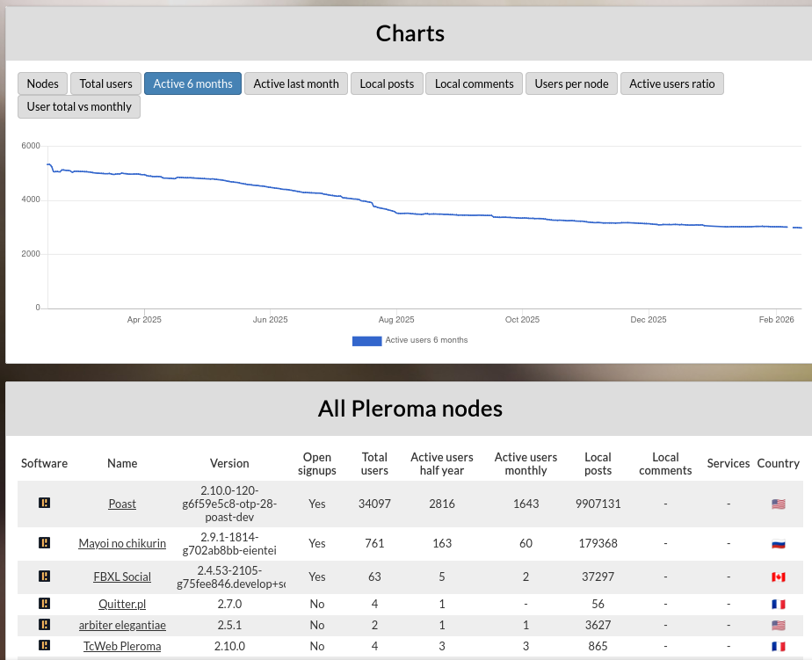The width and height of the screenshot is (812, 660).
Task: Click the Pleroma icon in Quitter.pl row
Action: 44,604
